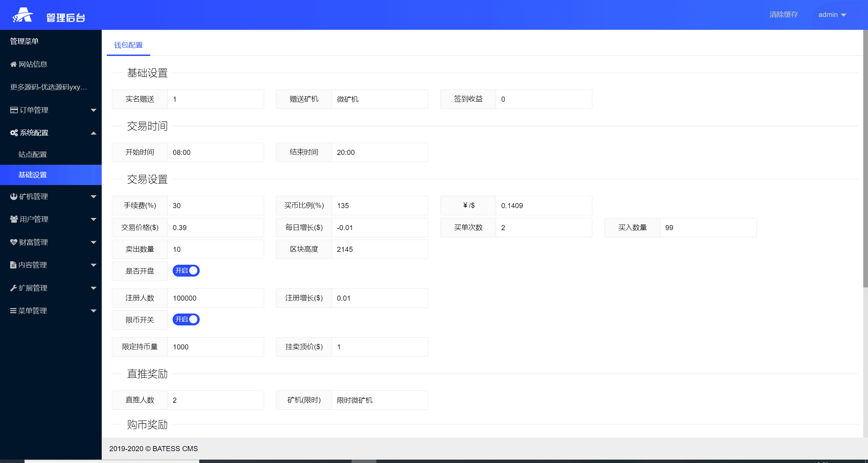Collapse the 系统配置 submenu arrow

[94, 133]
